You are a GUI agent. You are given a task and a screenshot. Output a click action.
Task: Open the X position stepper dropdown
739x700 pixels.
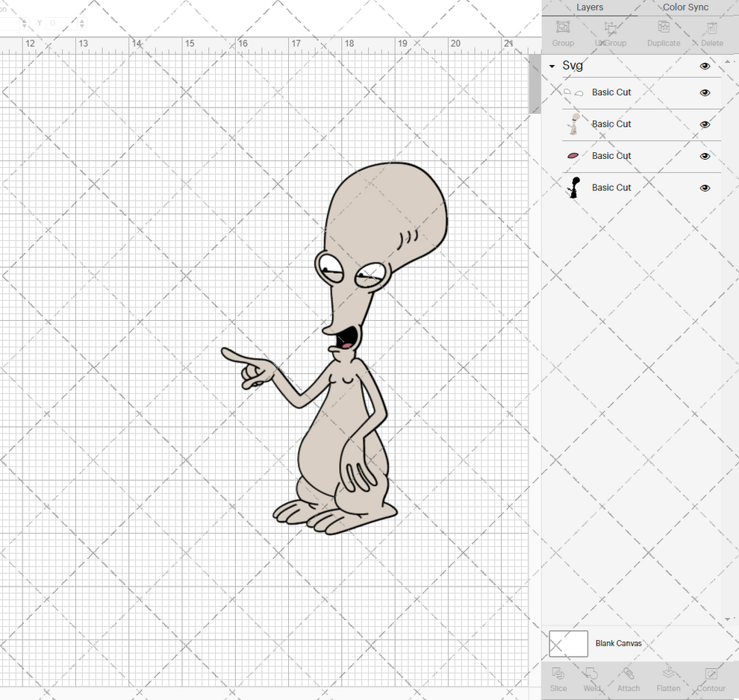click(x=23, y=23)
